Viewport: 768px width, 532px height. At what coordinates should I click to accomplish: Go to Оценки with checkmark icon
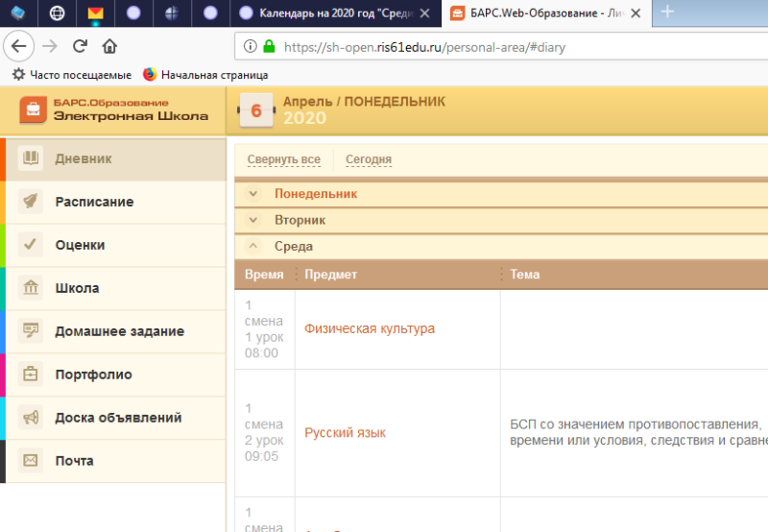[80, 246]
